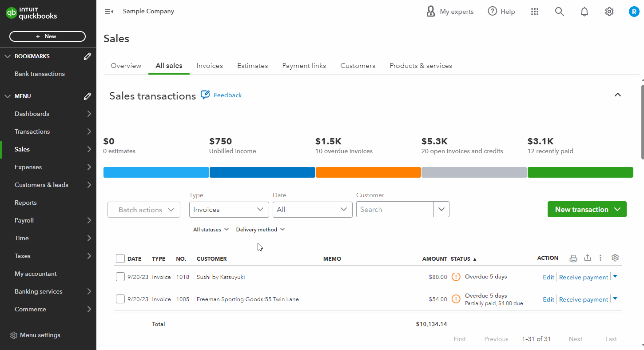Receive payment for invoice 1005

tap(584, 299)
